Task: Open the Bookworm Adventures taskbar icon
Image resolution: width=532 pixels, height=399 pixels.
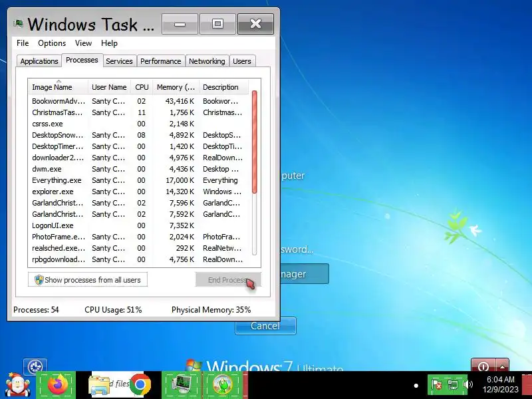Action: (223, 385)
